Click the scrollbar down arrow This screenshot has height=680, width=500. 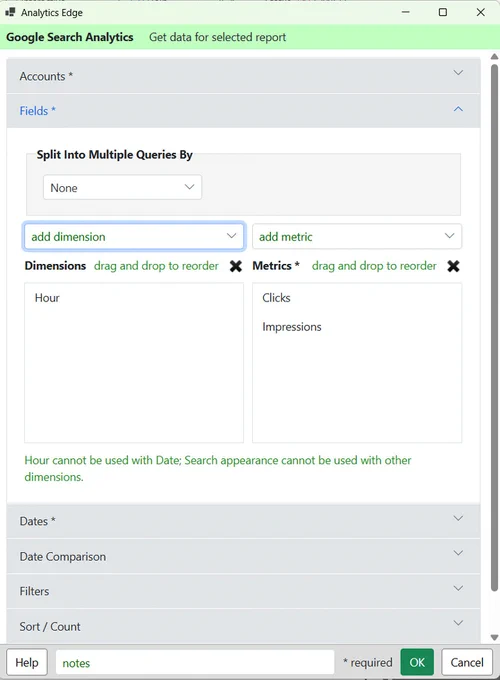pos(494,638)
